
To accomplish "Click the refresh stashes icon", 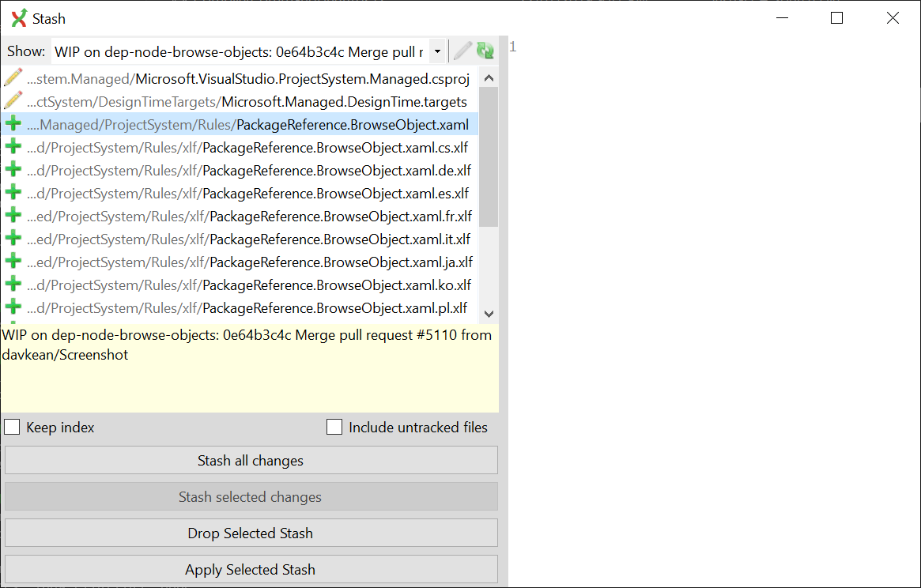I will [485, 50].
